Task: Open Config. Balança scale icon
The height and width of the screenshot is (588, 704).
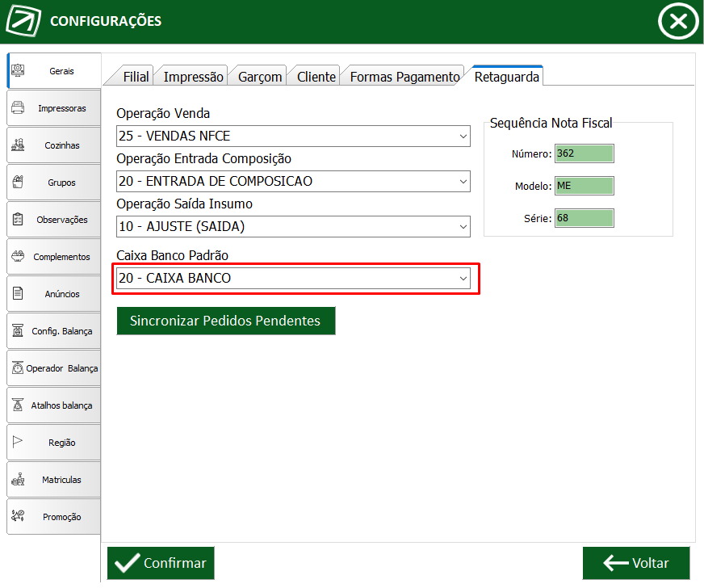Action: pyautogui.click(x=18, y=330)
